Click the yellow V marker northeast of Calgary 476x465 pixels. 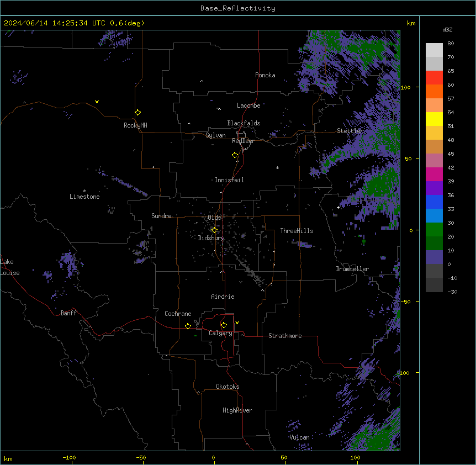point(237,323)
